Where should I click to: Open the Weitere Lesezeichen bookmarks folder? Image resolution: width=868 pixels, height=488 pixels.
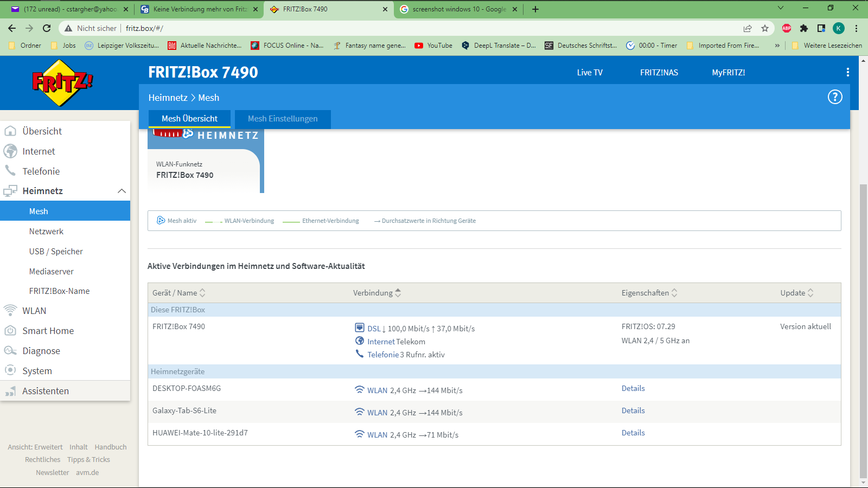tap(827, 46)
